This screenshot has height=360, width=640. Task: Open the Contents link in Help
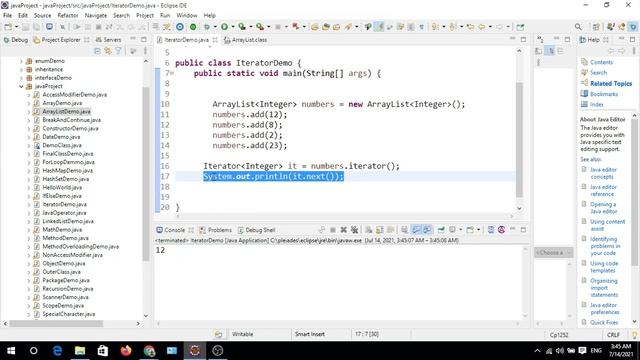(x=601, y=62)
